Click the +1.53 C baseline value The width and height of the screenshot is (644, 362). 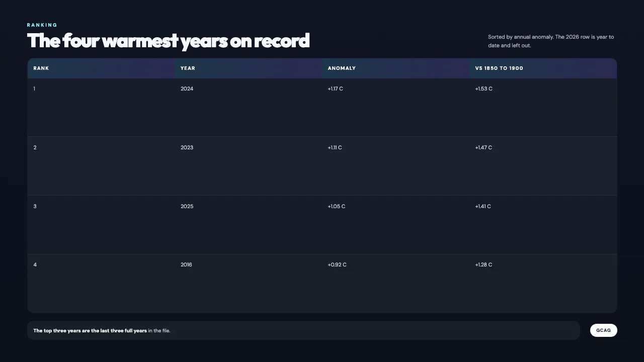484,89
